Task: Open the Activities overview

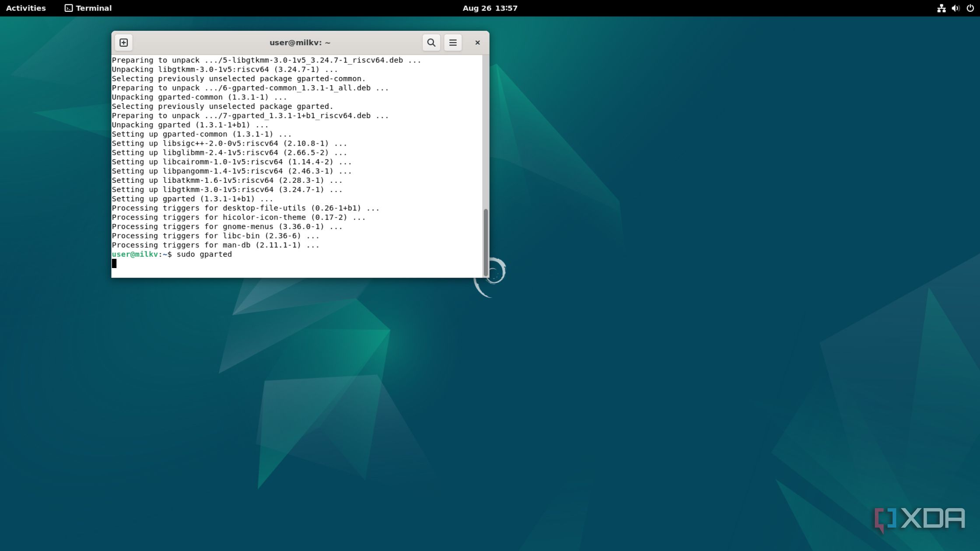Action: tap(26, 8)
